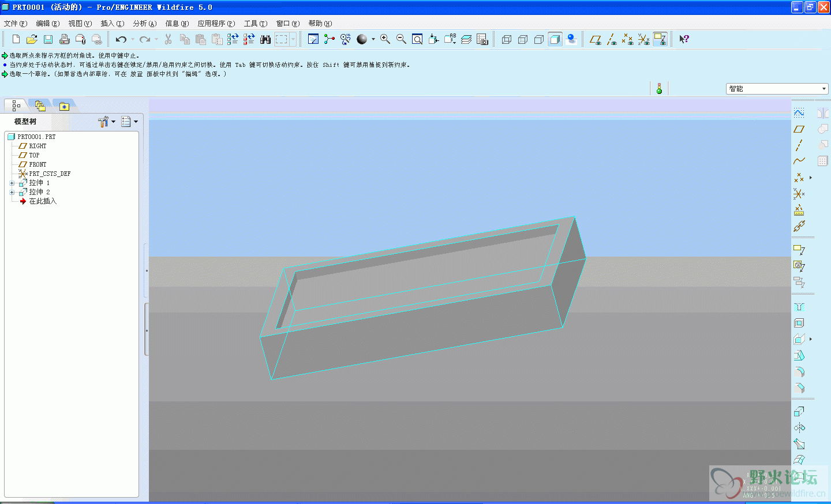Switch to the Model Tree navigator tab
The image size is (831, 504).
pos(16,106)
